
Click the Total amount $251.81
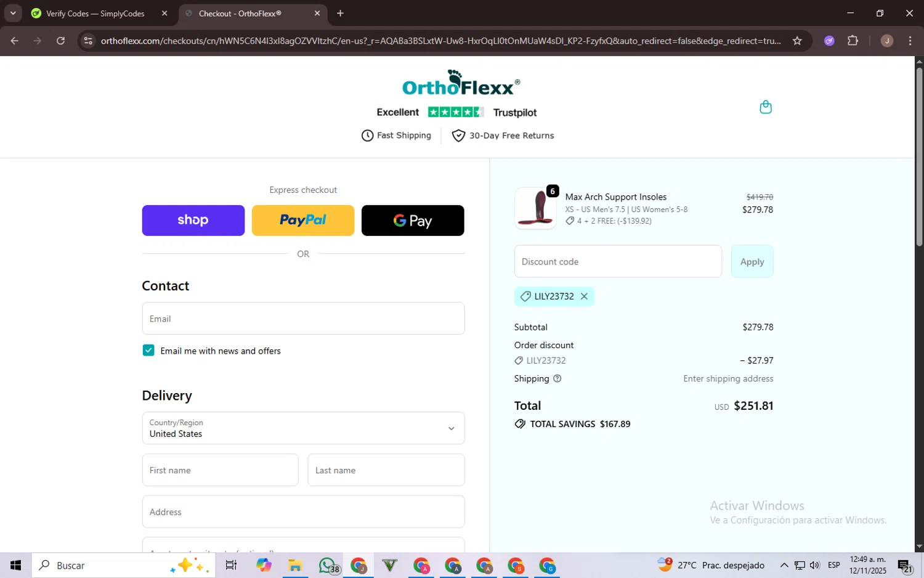click(x=753, y=406)
